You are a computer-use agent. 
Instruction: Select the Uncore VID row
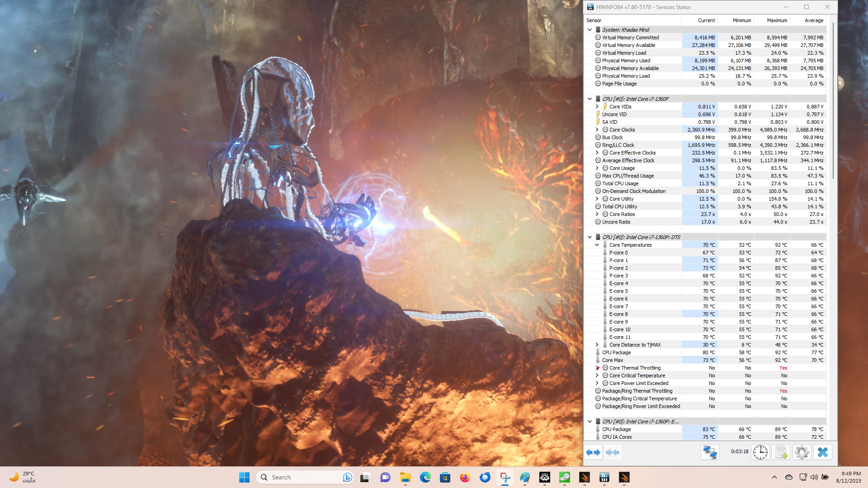[705, 114]
